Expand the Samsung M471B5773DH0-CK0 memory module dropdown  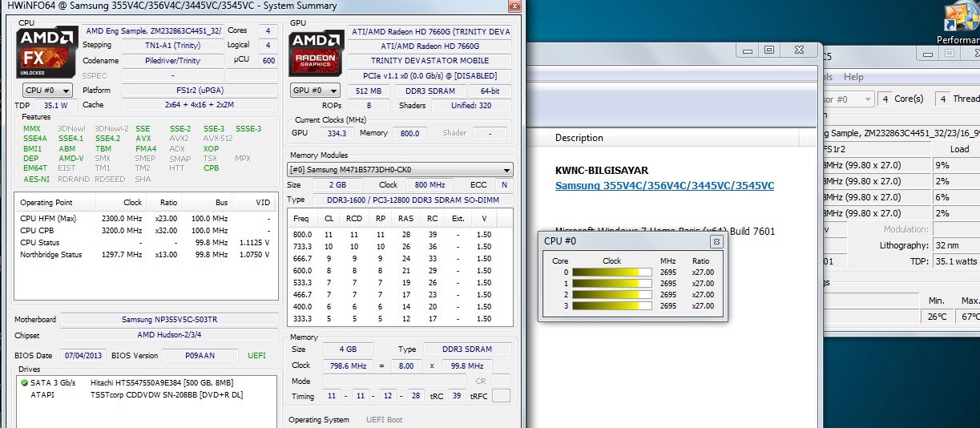click(400, 170)
